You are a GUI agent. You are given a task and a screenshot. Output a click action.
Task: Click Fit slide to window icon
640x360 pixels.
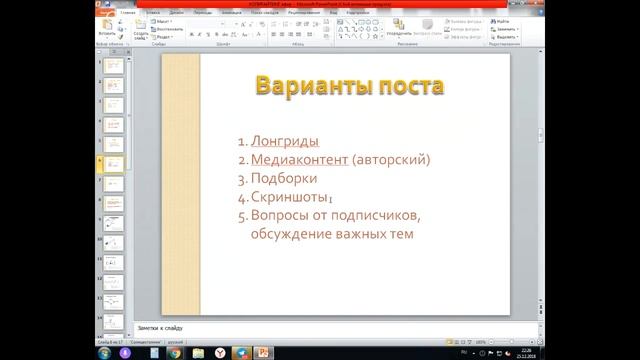(540, 342)
